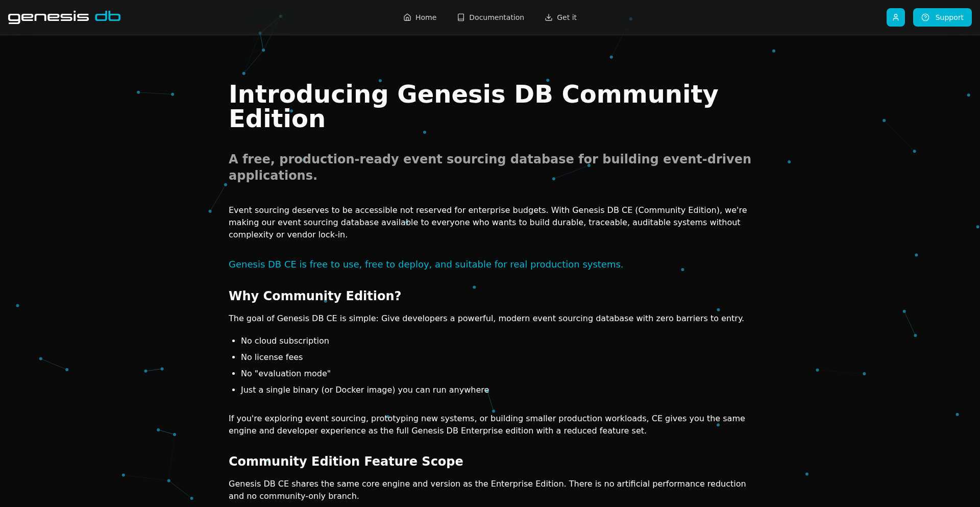Click the genesis db logo
This screenshot has height=507, width=980.
[65, 16]
